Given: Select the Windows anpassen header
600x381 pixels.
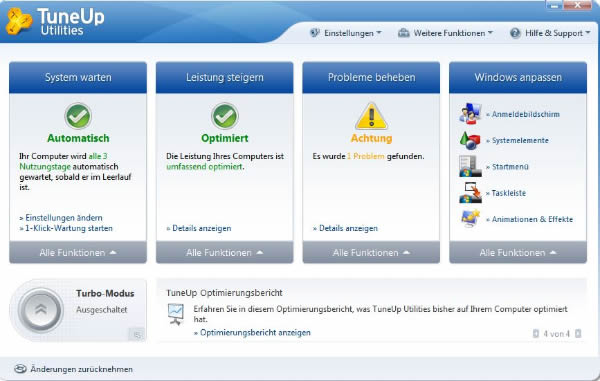Looking at the screenshot, I should tap(518, 77).
